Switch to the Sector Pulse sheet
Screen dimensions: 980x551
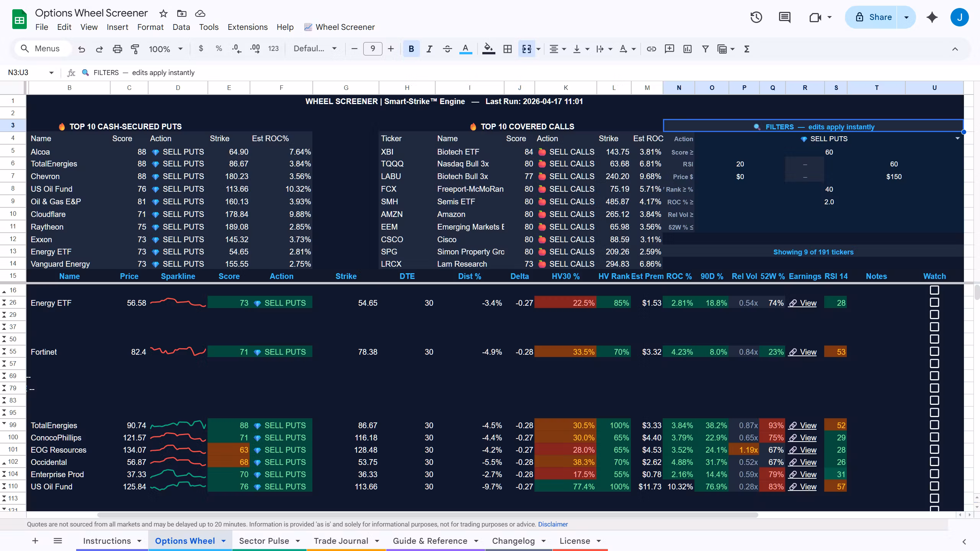(264, 541)
